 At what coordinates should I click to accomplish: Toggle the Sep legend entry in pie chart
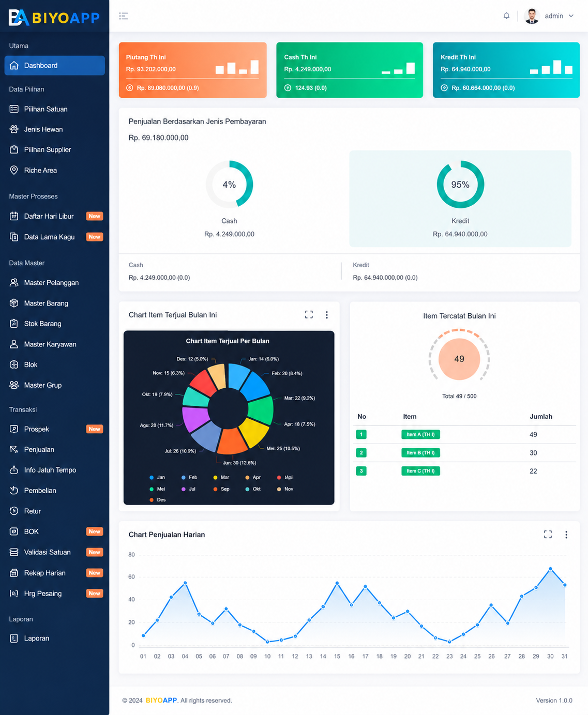pyautogui.click(x=221, y=489)
